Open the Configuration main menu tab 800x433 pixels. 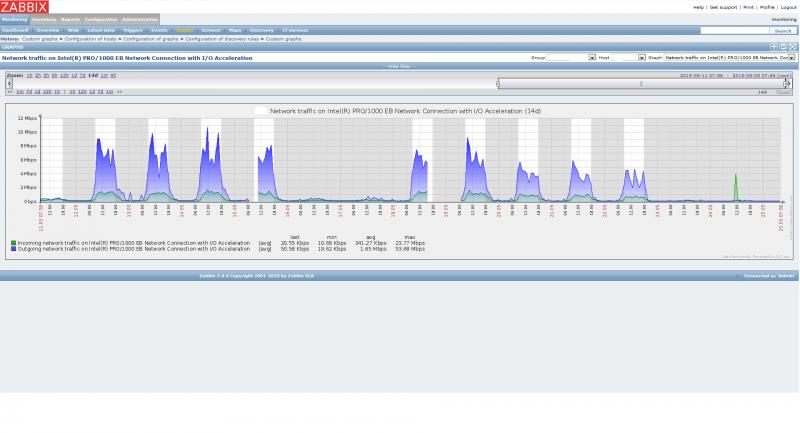100,19
